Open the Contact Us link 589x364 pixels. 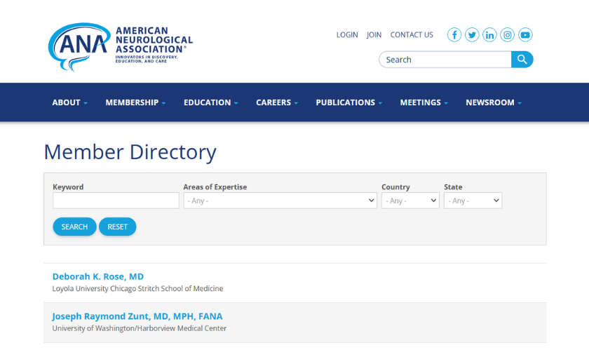[412, 35]
